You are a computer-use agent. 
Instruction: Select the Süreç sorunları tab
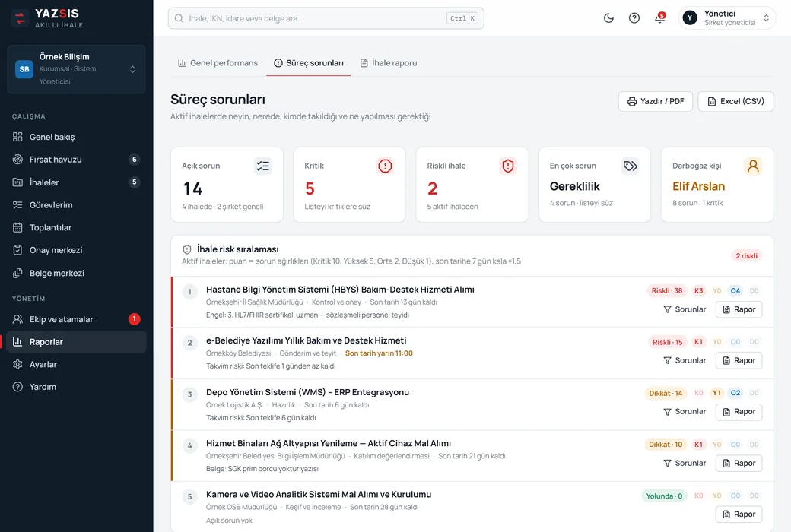pyautogui.click(x=309, y=63)
